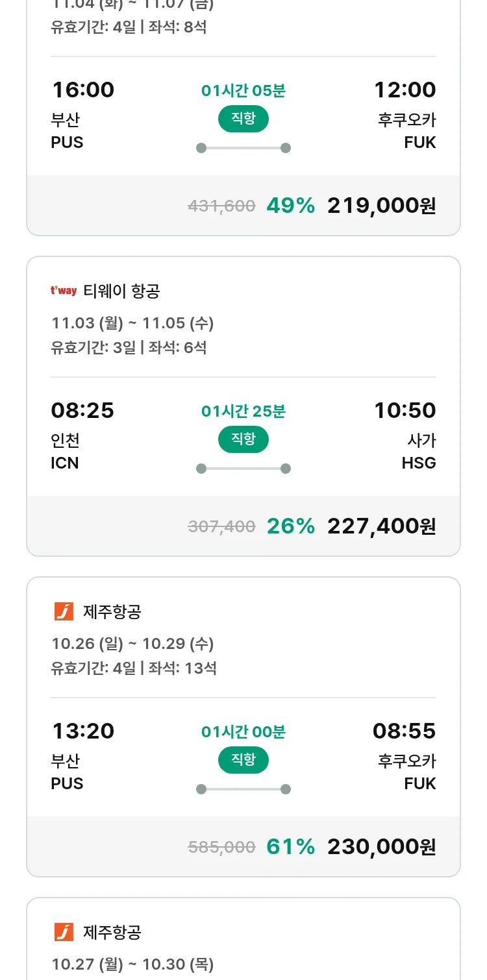Tap the 직항 badge on Busan 16:00 flight
This screenshot has width=487, height=980.
click(x=243, y=119)
